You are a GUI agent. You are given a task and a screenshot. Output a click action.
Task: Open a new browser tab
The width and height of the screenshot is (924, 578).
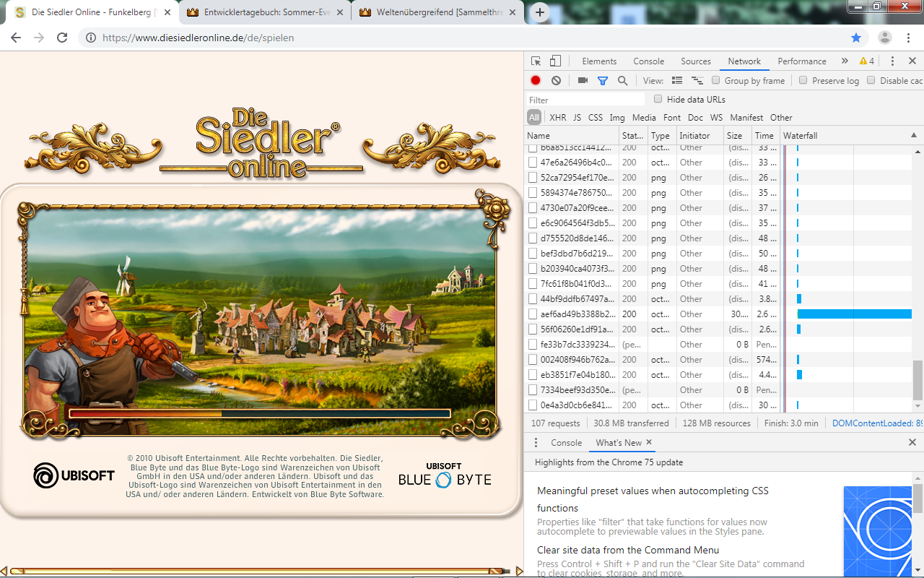pos(540,12)
